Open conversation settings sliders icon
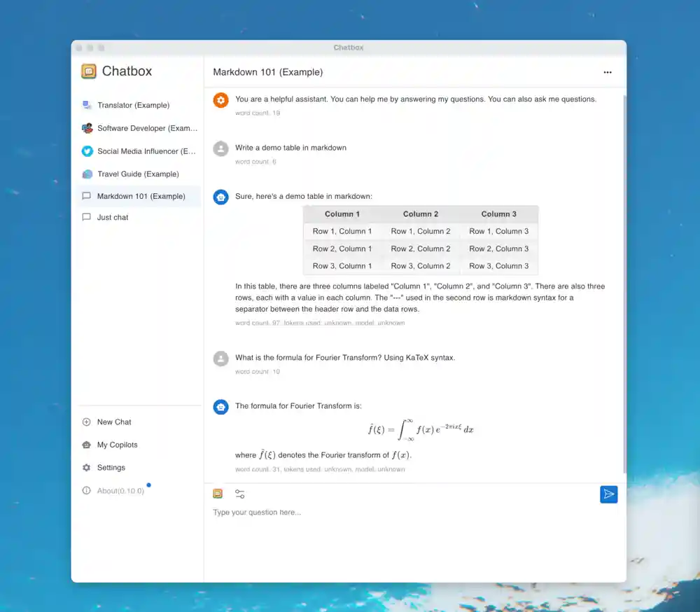This screenshot has height=612, width=700. coord(239,494)
